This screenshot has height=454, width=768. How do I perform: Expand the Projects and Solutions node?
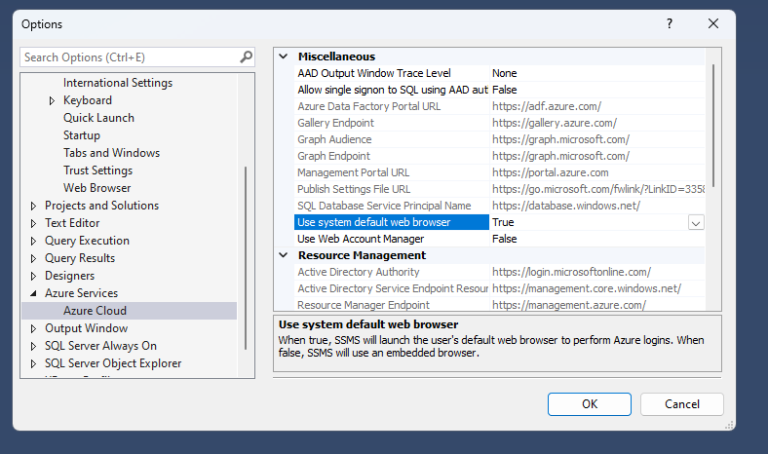(x=34, y=206)
